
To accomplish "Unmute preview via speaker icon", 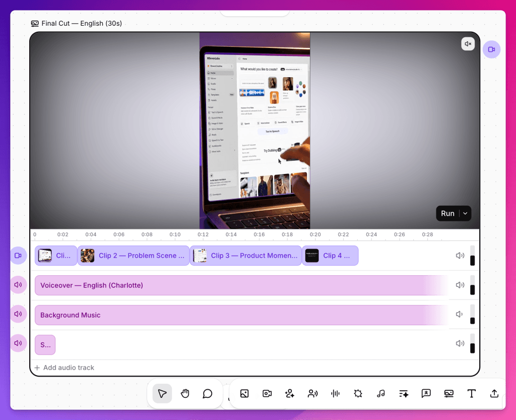I will coord(468,44).
